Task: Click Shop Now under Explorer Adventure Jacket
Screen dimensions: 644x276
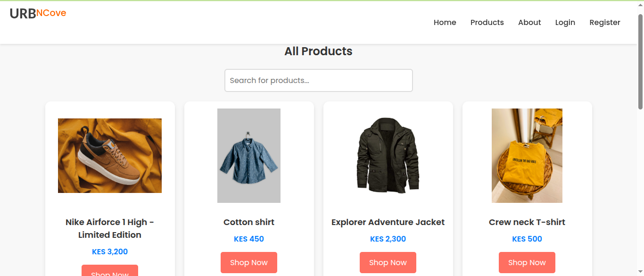Action: tap(388, 262)
